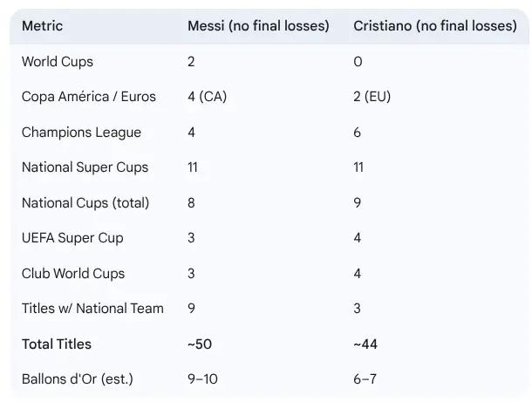The height and width of the screenshot is (402, 532).
Task: Click Messi's total titles value "~50"
Action: coord(200,344)
